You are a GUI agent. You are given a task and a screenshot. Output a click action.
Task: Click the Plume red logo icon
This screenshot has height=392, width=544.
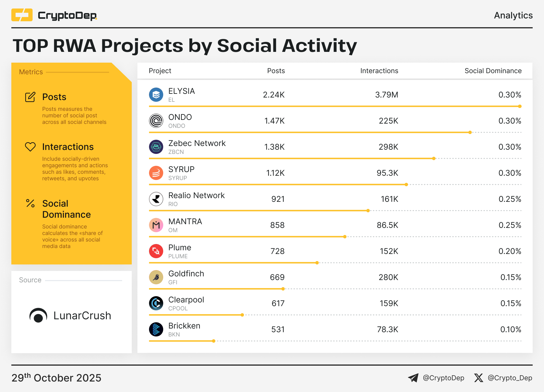coord(156,251)
